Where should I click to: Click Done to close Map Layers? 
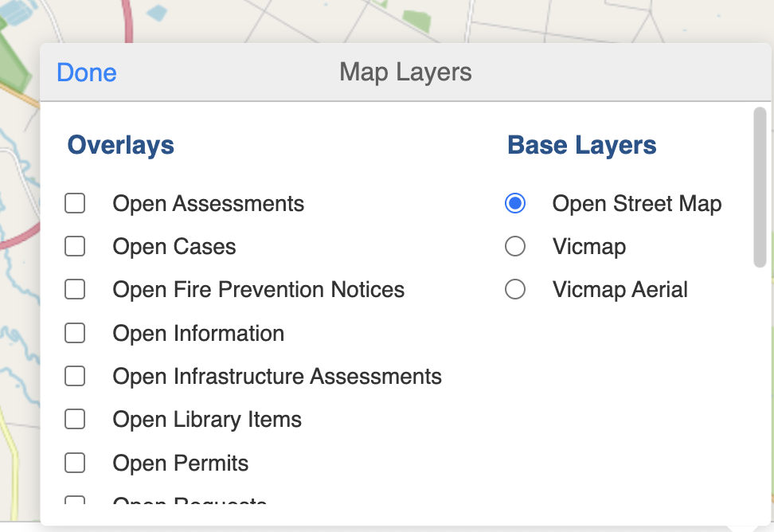[x=86, y=72]
